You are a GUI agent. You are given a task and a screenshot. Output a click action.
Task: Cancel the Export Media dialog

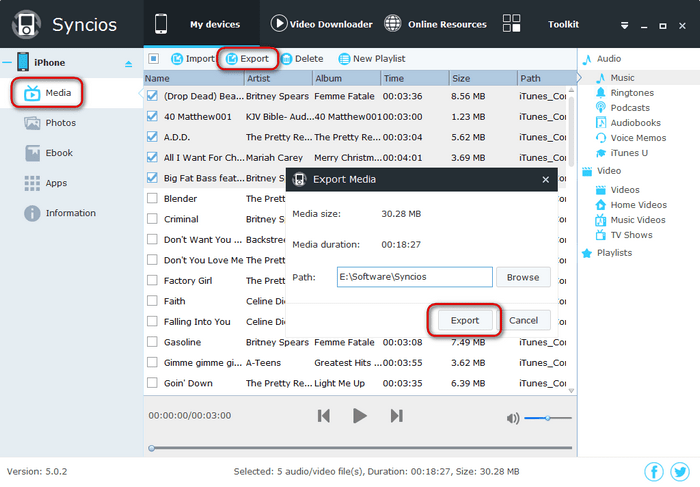524,320
